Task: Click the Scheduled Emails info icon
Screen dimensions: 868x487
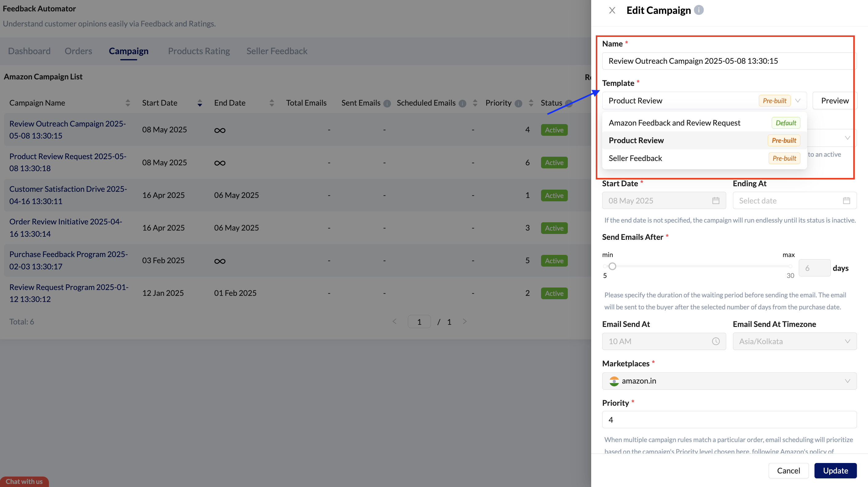Action: click(x=462, y=103)
